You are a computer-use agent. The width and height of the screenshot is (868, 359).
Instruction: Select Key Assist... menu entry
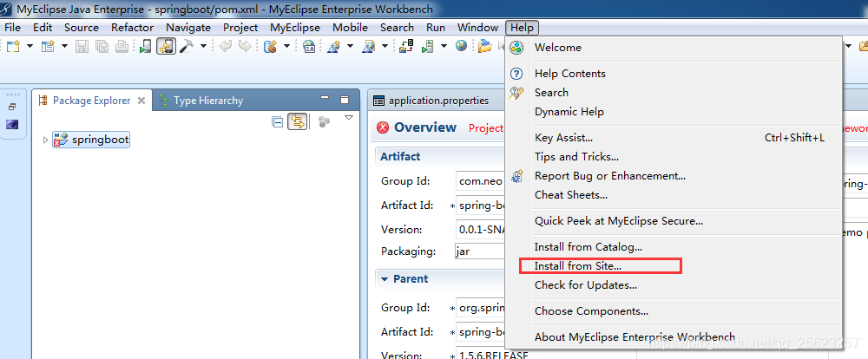click(674, 138)
